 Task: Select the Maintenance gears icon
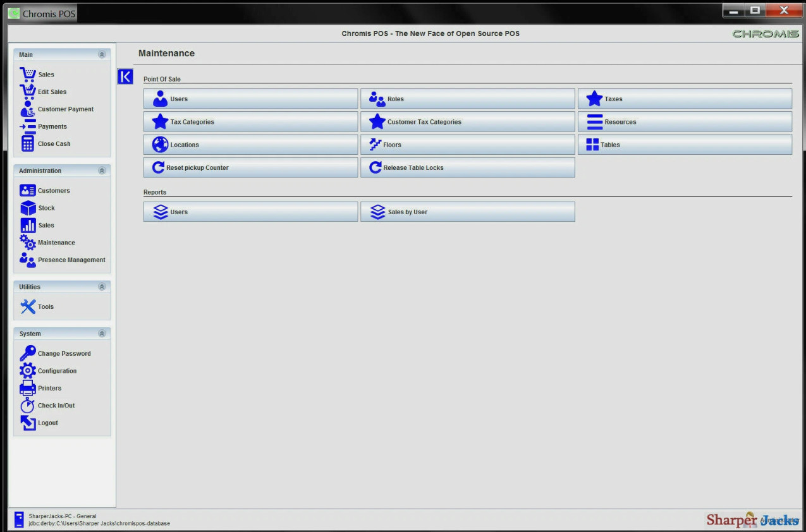[28, 243]
